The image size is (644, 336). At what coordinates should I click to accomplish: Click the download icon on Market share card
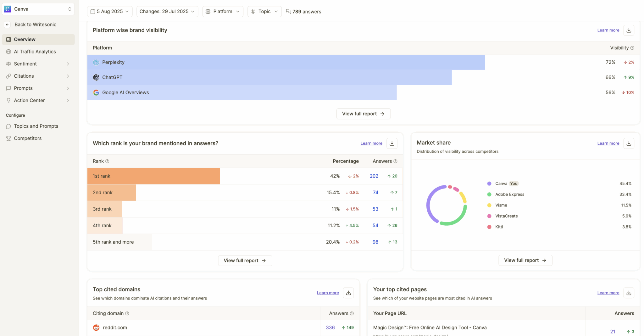click(x=629, y=143)
